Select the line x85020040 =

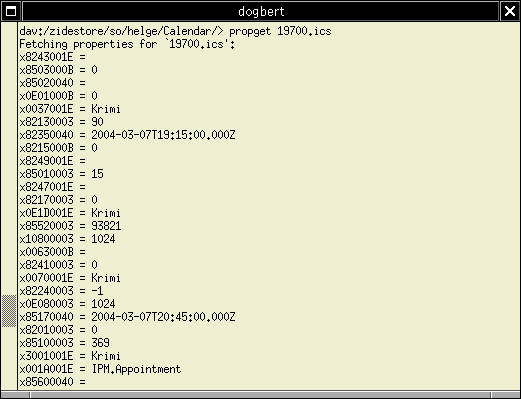coord(52,83)
